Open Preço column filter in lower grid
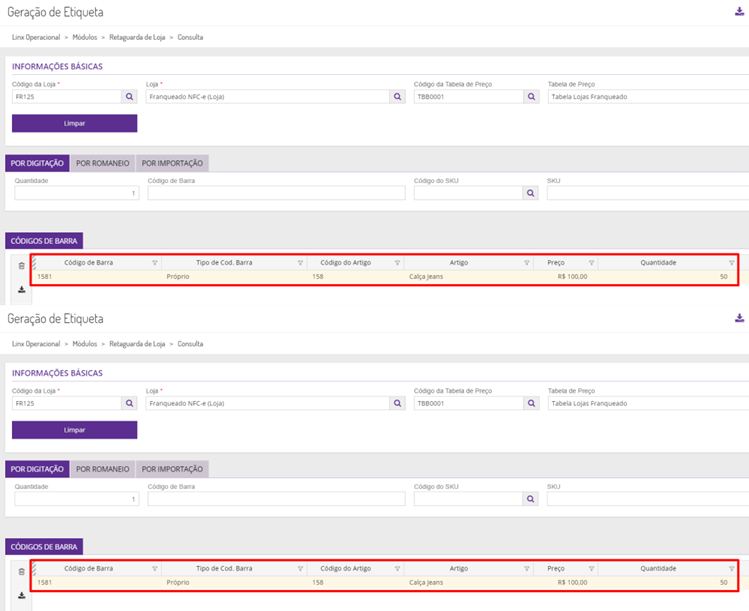The height and width of the screenshot is (611, 749). point(591,569)
